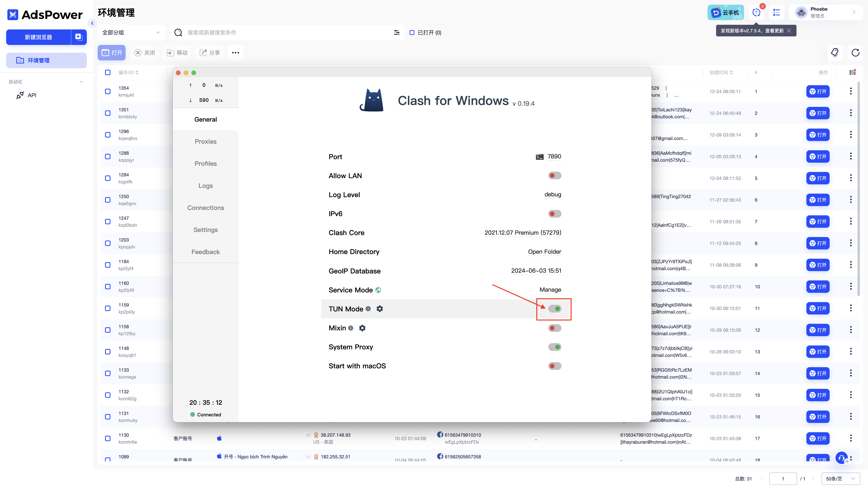The image size is (868, 488).
Task: Click the 7890 port value
Action: point(554,157)
